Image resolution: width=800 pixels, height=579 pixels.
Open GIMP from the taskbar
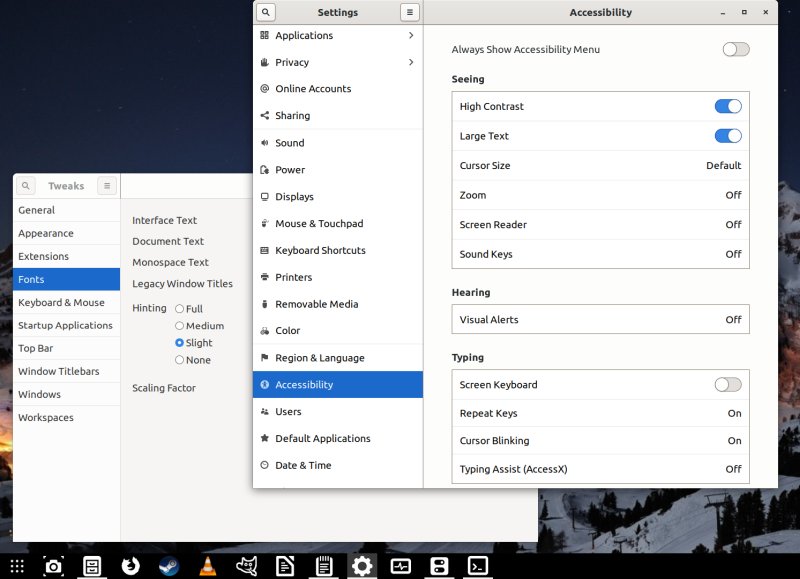247,566
